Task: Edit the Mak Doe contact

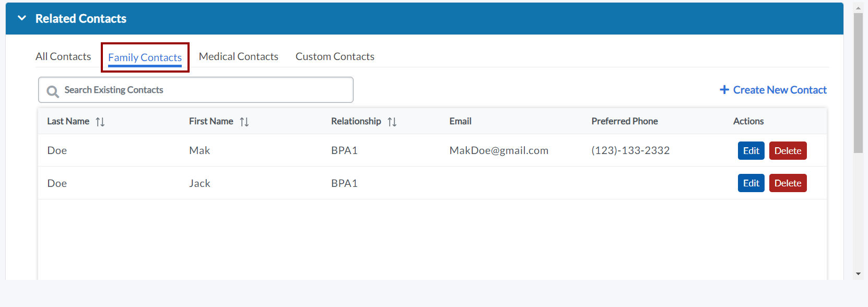Action: pos(751,151)
